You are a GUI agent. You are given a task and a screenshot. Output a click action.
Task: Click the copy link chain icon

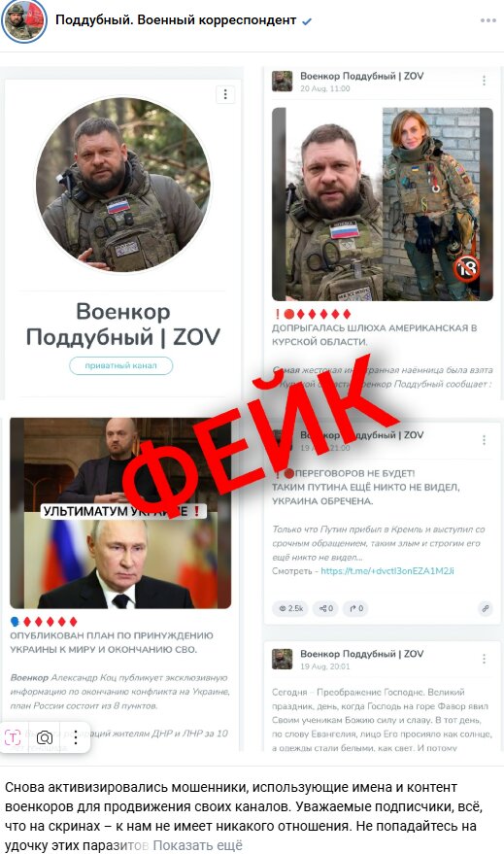(485, 608)
